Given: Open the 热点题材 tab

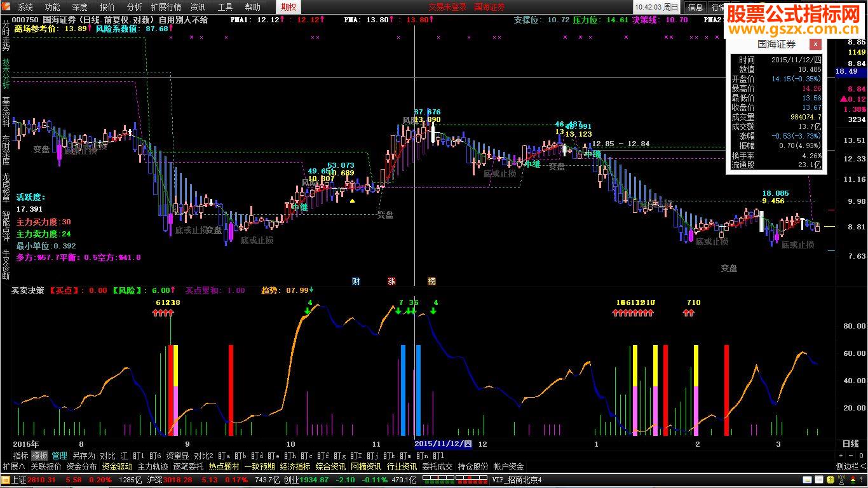Looking at the screenshot, I should 224,466.
